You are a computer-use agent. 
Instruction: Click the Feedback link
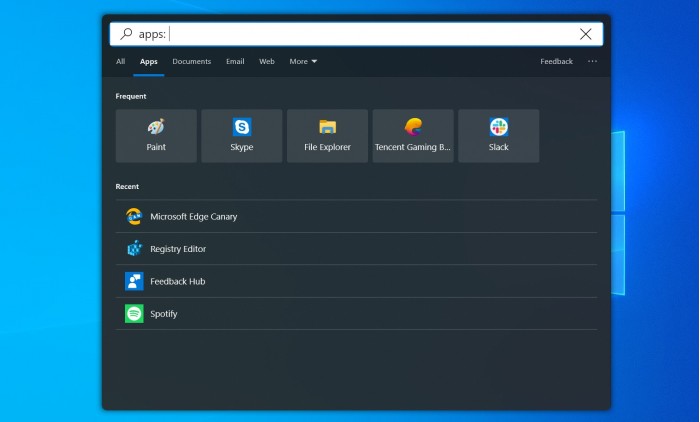[556, 62]
